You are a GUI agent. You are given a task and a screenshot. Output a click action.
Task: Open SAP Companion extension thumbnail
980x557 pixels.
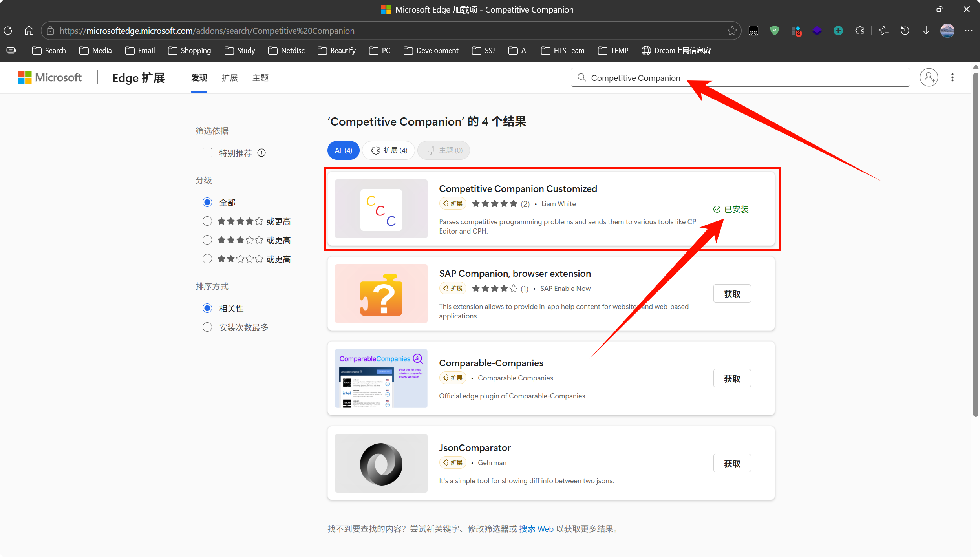381,294
